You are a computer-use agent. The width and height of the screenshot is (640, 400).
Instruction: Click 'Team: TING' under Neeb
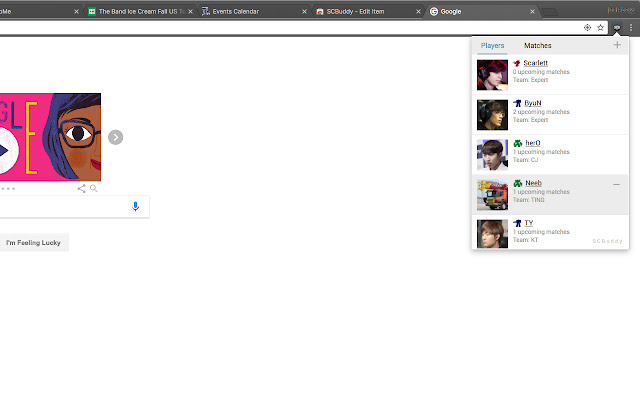tap(529, 200)
